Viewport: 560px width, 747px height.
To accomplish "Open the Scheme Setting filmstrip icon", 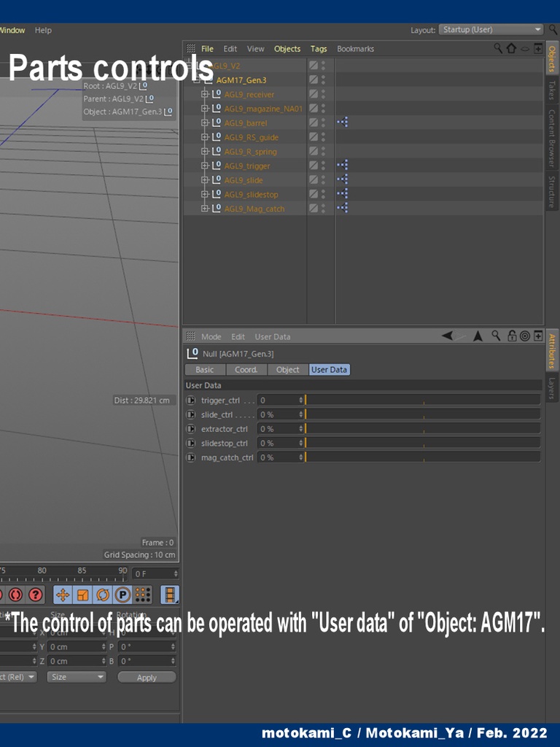I will pos(170,595).
